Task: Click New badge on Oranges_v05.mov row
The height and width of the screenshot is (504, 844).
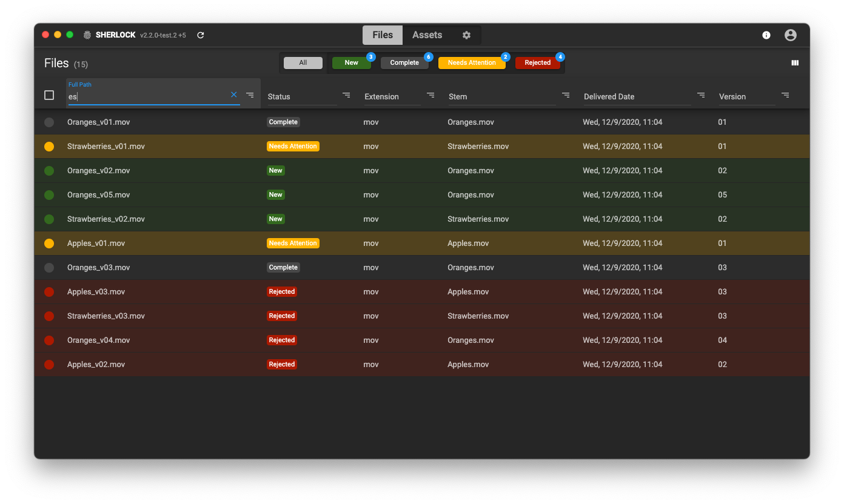Action: (x=276, y=195)
